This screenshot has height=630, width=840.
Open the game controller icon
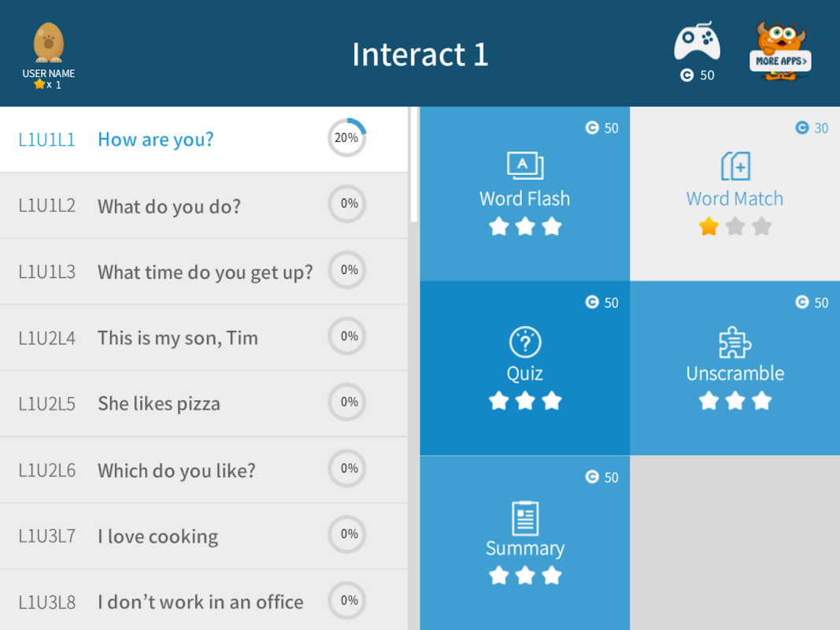pos(697,43)
